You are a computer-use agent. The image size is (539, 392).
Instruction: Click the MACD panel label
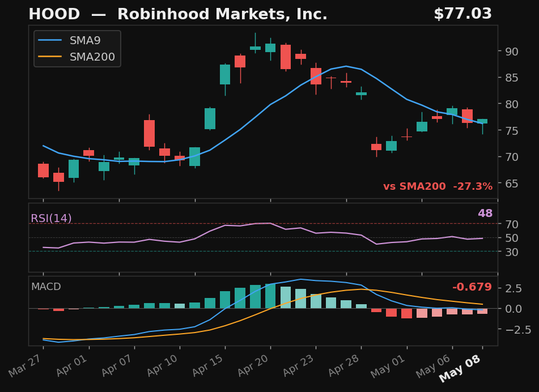point(46,287)
